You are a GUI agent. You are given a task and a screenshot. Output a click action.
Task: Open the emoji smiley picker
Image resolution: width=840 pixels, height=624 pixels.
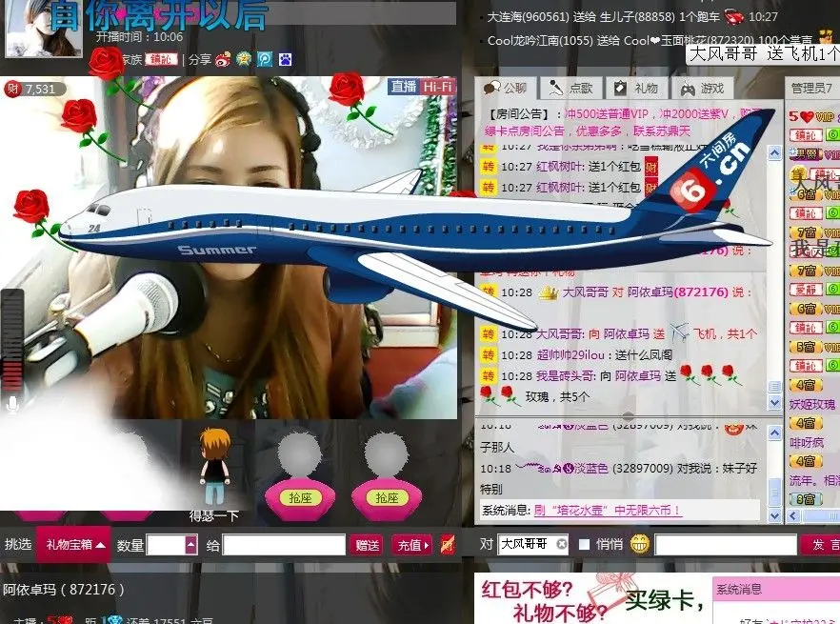click(640, 545)
